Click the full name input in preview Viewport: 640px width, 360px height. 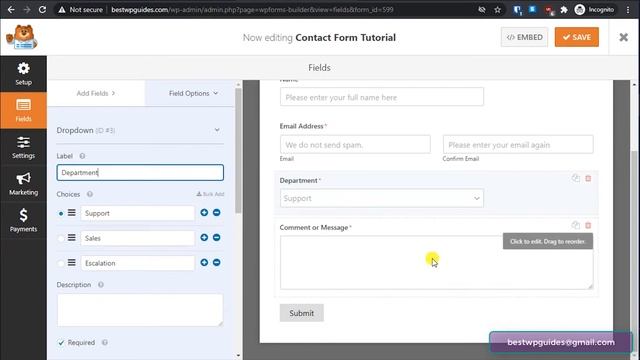tap(382, 97)
